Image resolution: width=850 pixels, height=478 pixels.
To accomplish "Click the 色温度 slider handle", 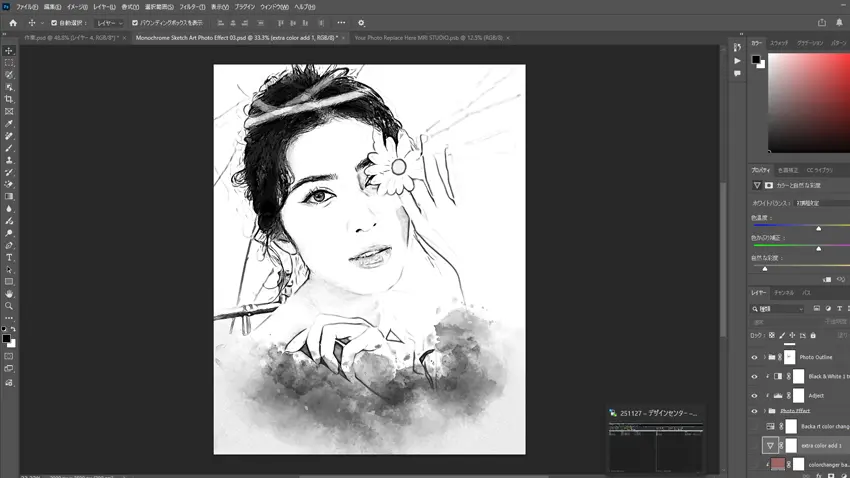I will pos(818,228).
